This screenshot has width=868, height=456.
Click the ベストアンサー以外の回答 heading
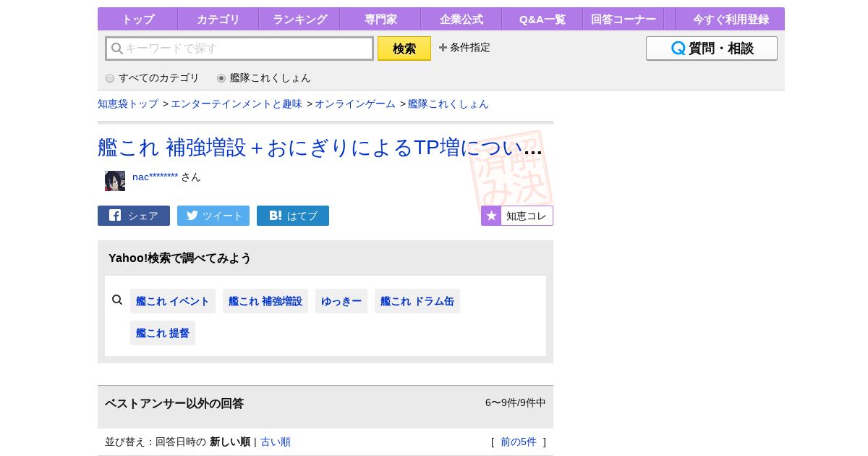tap(174, 403)
